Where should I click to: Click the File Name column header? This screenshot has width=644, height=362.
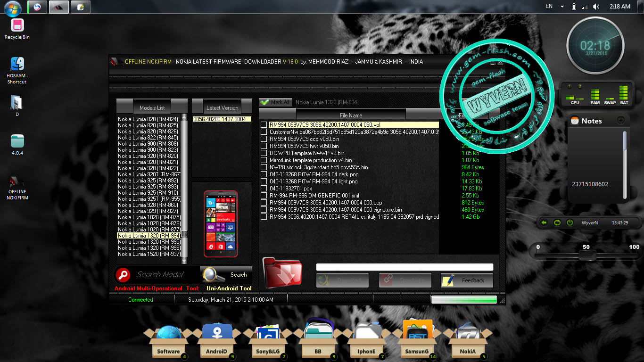[x=351, y=115]
